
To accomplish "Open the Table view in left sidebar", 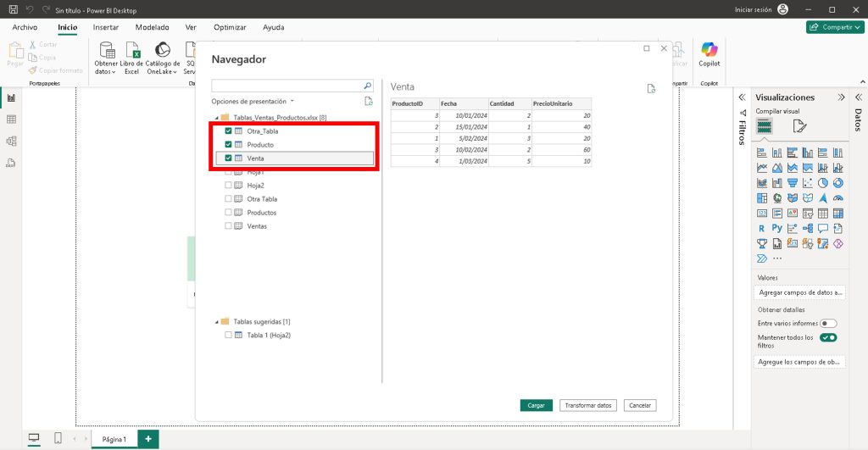I will 11,119.
